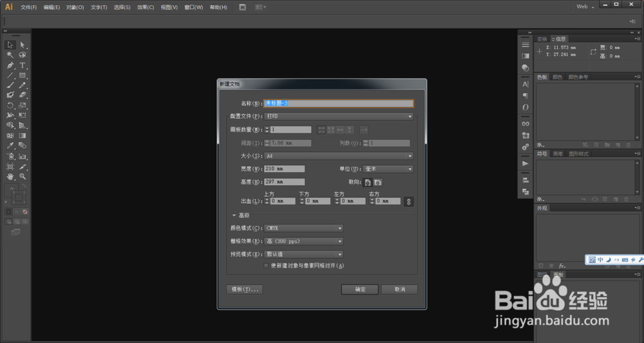The image size is (644, 343).
Task: Select the Eyedropper tool
Action: 10,146
